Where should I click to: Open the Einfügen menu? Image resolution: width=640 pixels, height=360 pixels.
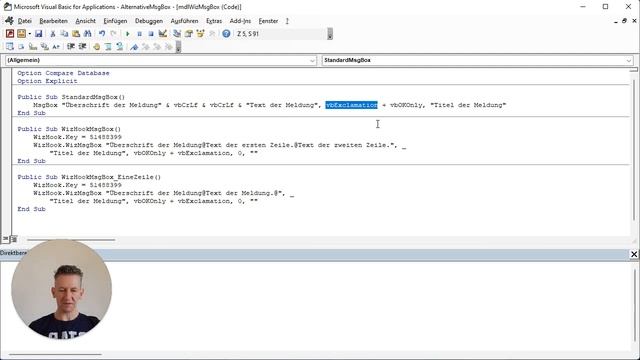(x=115, y=21)
